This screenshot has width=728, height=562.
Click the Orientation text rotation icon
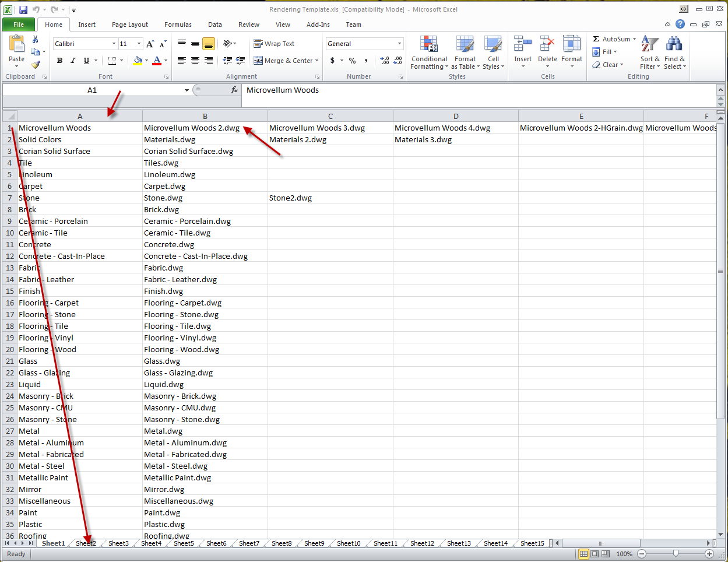(228, 44)
